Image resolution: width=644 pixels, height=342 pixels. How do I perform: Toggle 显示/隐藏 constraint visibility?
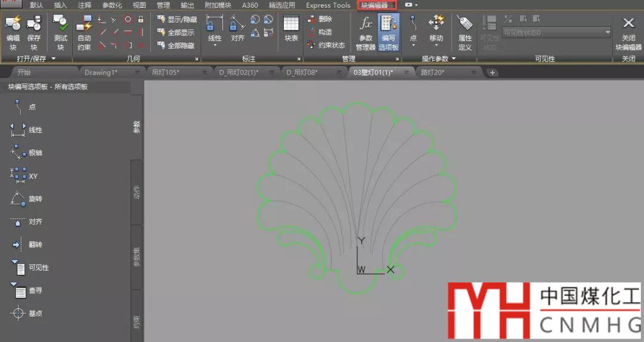click(x=177, y=19)
